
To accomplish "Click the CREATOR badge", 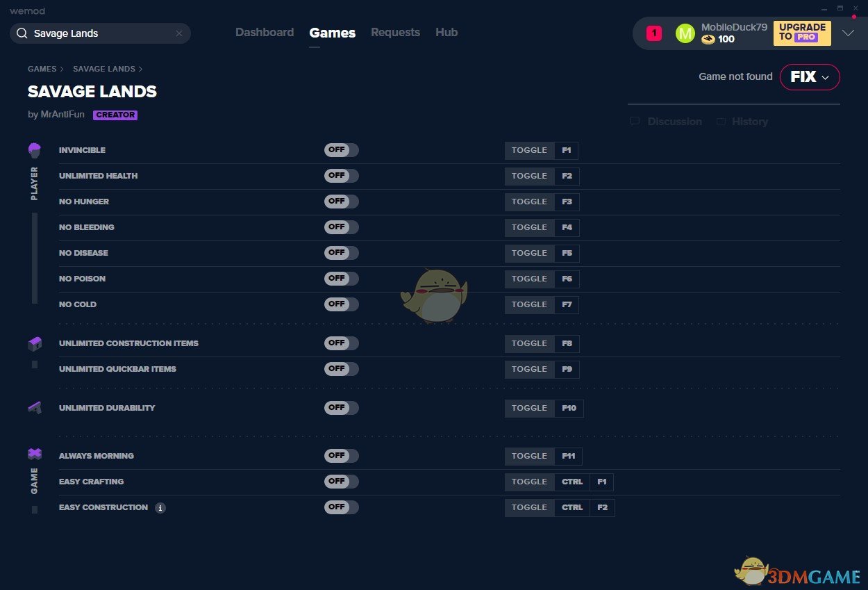I will pos(115,115).
